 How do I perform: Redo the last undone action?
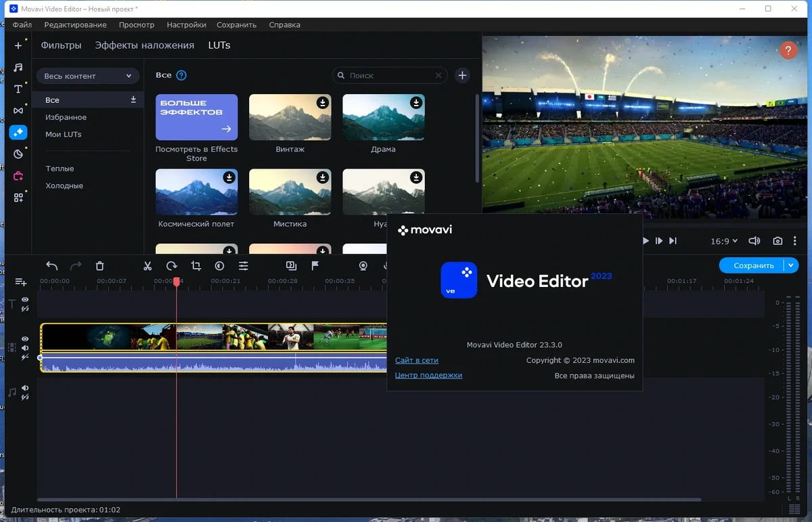(x=76, y=266)
